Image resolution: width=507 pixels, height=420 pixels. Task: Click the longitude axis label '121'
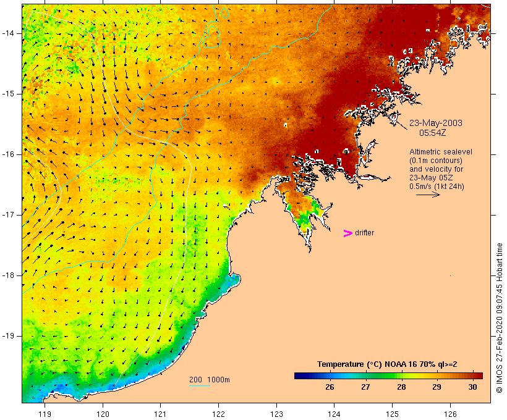point(160,414)
